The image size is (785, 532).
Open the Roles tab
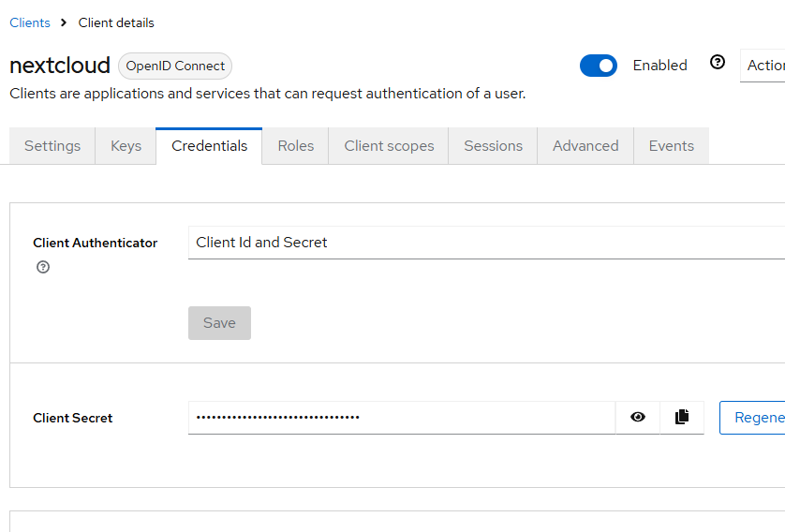pyautogui.click(x=295, y=146)
